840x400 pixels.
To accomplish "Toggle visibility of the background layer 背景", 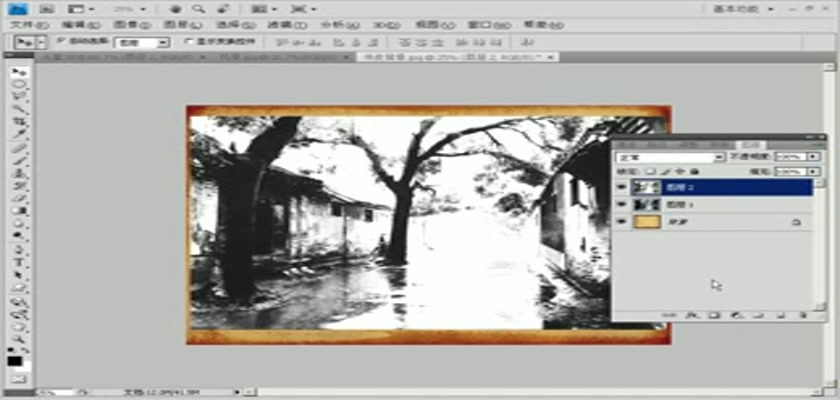I will (x=621, y=221).
